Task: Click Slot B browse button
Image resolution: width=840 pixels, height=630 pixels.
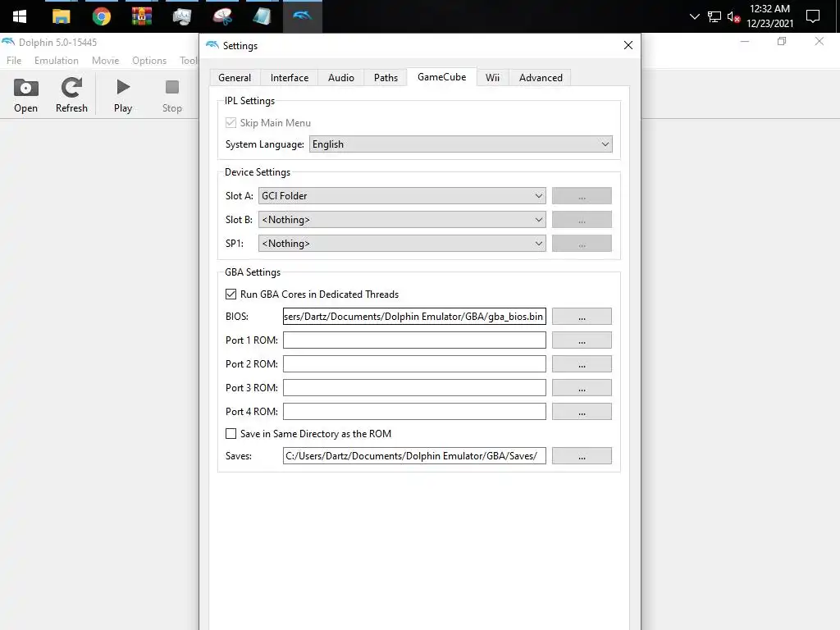Action: point(582,220)
